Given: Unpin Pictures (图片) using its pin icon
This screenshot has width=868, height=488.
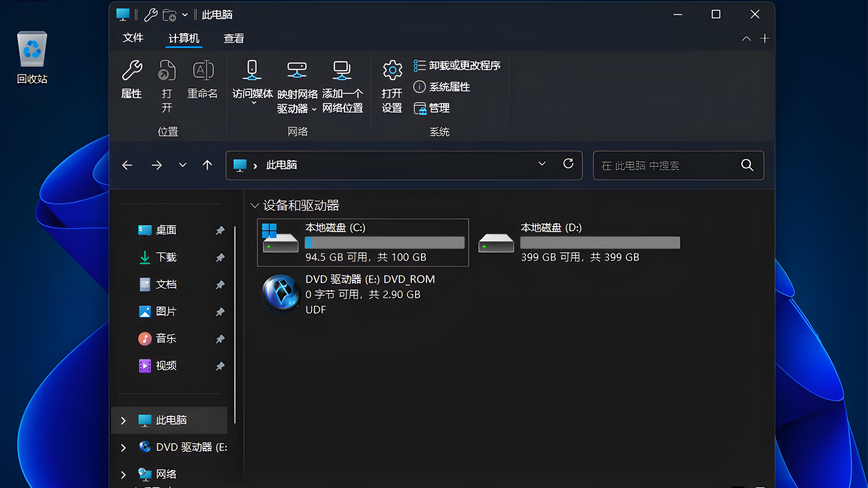Looking at the screenshot, I should point(220,312).
